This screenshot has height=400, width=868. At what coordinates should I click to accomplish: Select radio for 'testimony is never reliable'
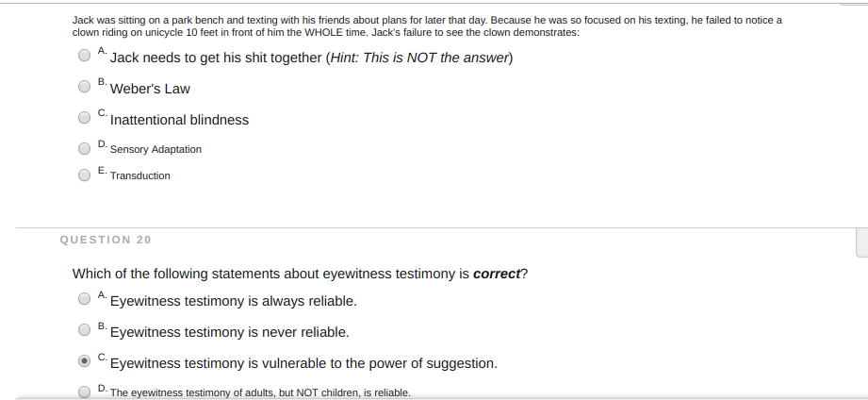tap(84, 329)
